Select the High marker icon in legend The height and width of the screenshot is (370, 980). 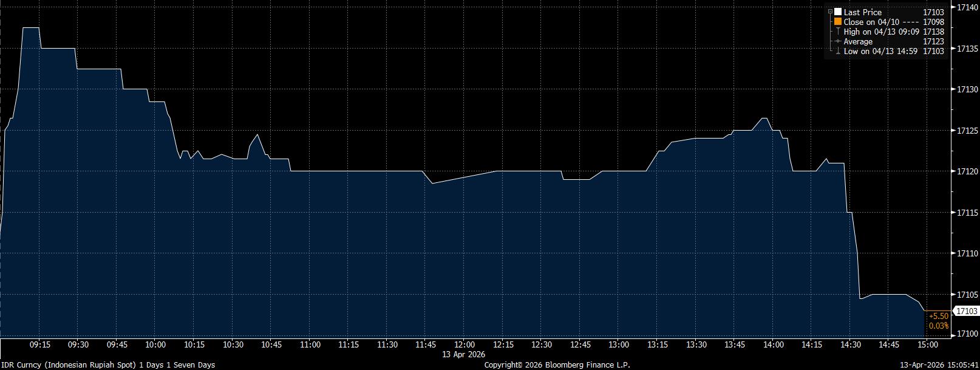[x=838, y=32]
